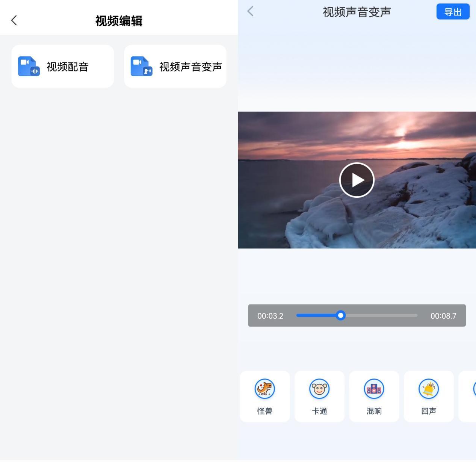Image resolution: width=476 pixels, height=462 pixels.
Task: Go back from the 视频编辑 page
Action: pos(14,20)
